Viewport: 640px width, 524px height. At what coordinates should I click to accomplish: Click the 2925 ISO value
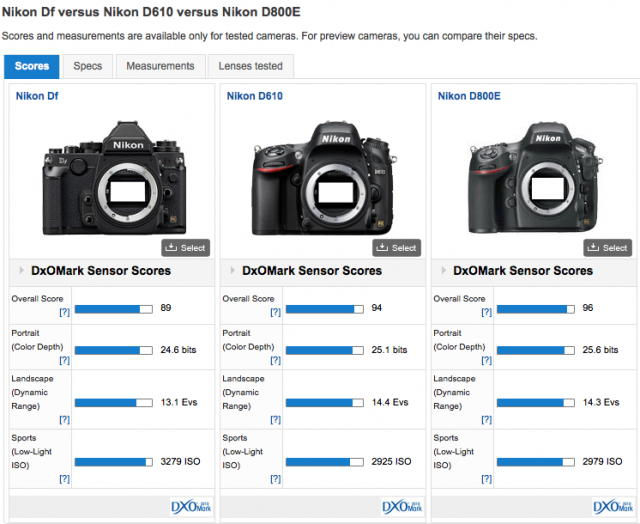pyautogui.click(x=391, y=462)
